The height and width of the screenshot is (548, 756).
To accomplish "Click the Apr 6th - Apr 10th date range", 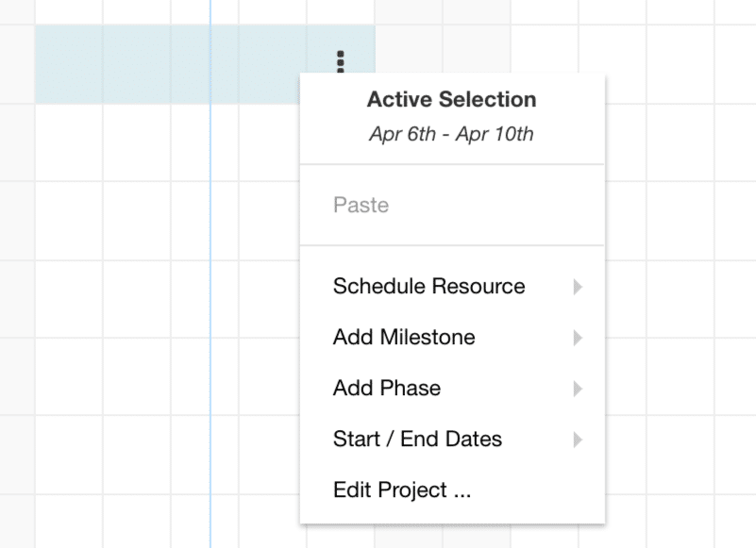I will [451, 134].
